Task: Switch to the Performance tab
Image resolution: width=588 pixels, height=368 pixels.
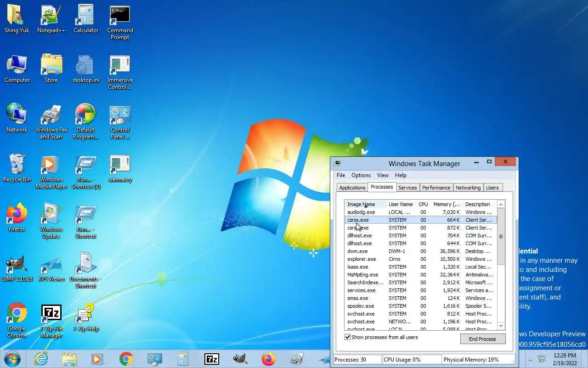Action: [436, 188]
